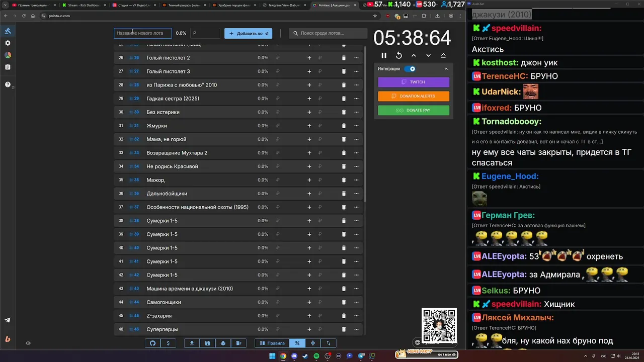Image resolution: width=644 pixels, height=362 pixels.
Task: Open the GitHub icon in bottom toolbar
Action: [x=153, y=343]
